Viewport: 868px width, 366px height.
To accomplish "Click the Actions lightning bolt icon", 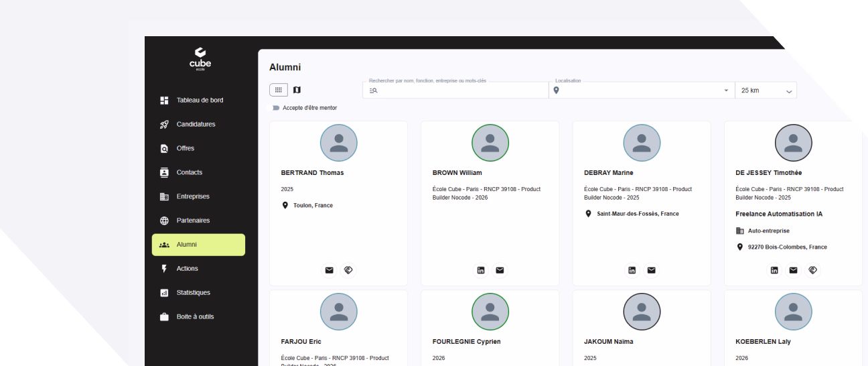I will click(x=164, y=269).
